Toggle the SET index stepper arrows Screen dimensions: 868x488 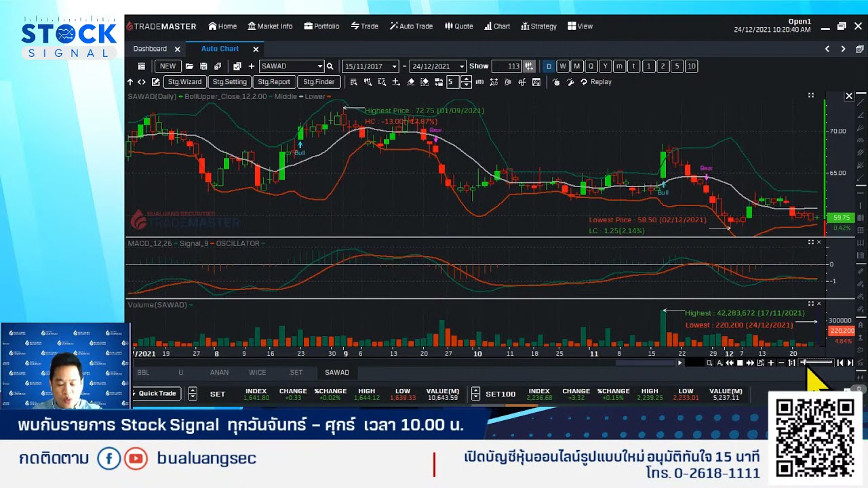pyautogui.click(x=193, y=394)
